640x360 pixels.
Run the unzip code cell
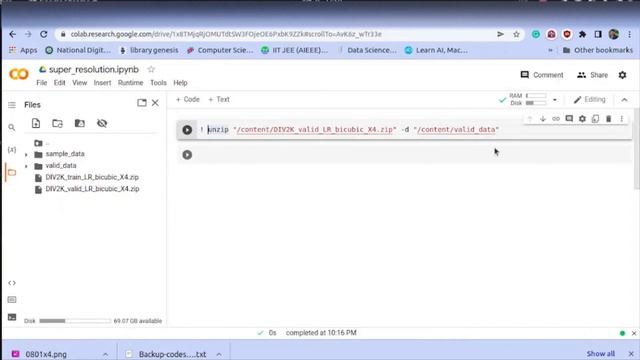(x=187, y=130)
